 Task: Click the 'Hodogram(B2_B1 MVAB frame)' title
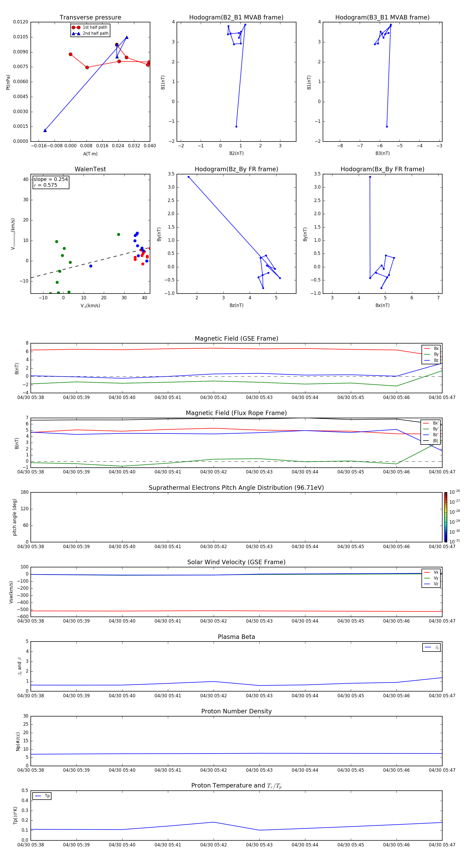(x=236, y=18)
